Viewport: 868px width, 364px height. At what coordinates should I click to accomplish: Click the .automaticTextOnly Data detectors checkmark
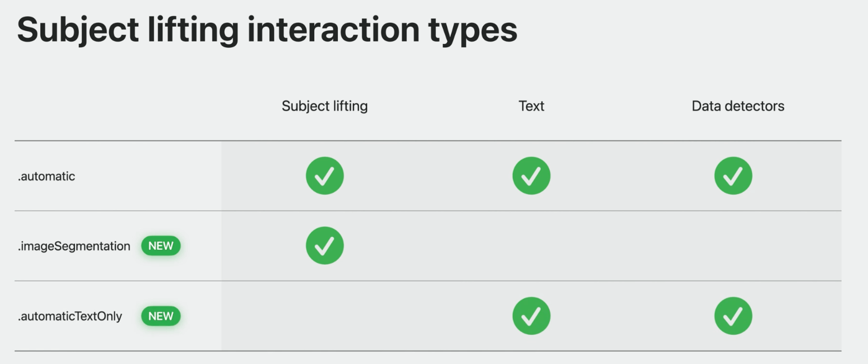tap(733, 316)
